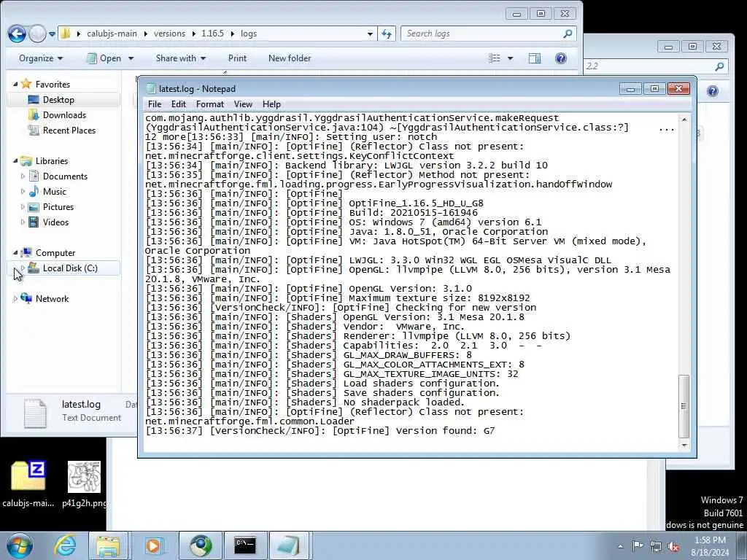
Task: Show hidden tray icons arrow
Action: tap(620, 546)
